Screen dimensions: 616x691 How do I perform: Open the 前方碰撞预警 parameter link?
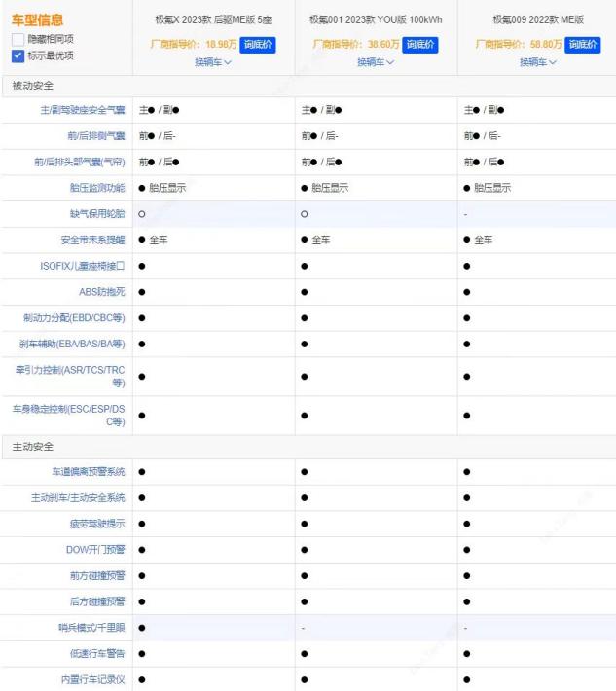[x=97, y=576]
